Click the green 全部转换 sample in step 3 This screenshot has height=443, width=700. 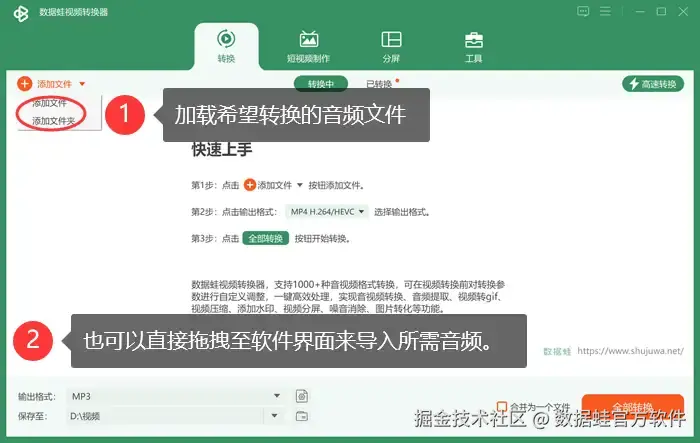tap(266, 238)
